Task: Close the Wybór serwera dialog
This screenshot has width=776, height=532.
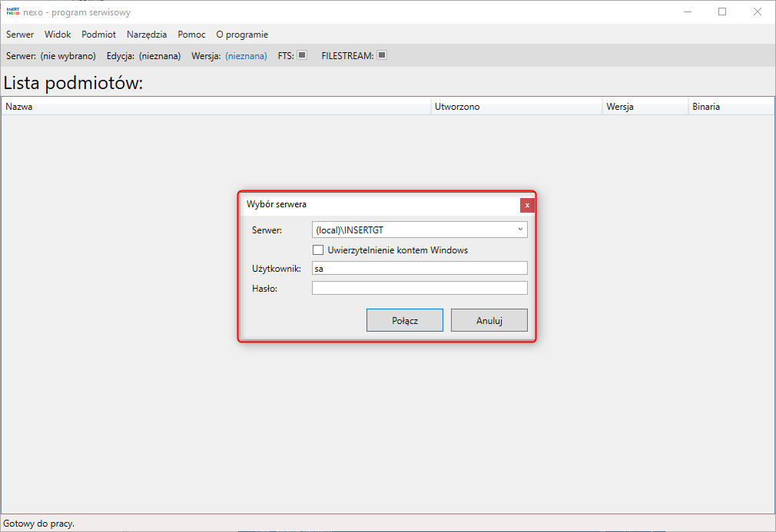Action: pyautogui.click(x=527, y=205)
